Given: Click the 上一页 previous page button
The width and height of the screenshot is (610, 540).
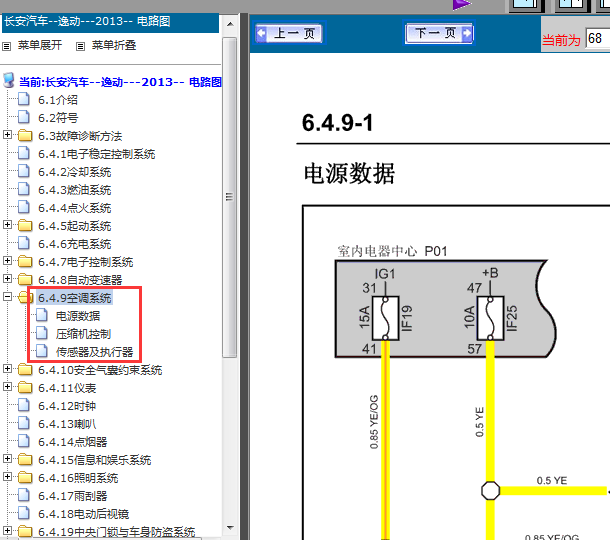Looking at the screenshot, I should point(289,33).
